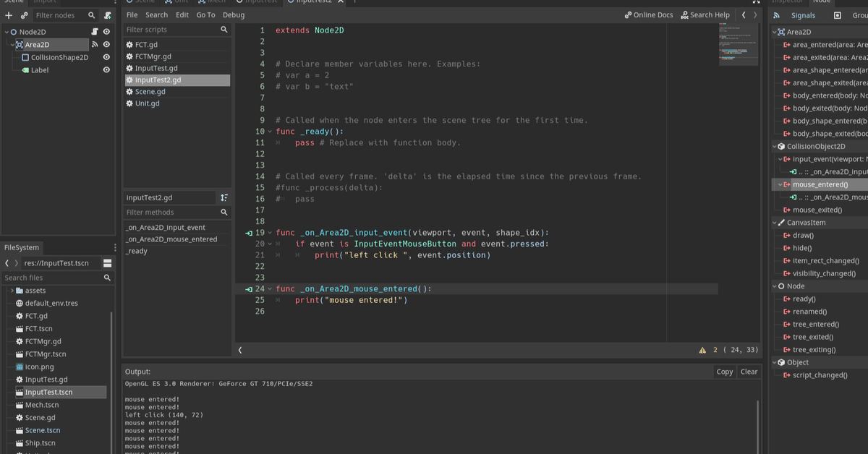Click search icon in Filter scripts box
This screenshot has height=454, width=868.
(x=224, y=30)
